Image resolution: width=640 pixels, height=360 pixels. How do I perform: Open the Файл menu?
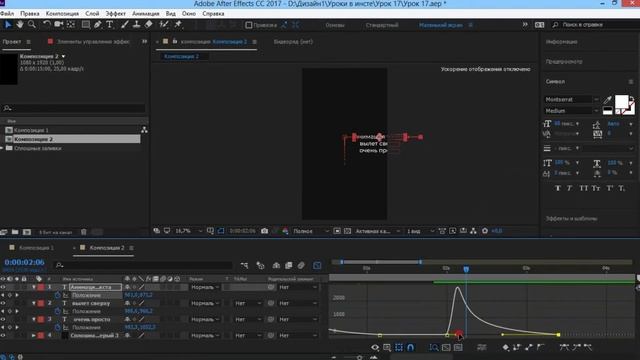(7, 13)
